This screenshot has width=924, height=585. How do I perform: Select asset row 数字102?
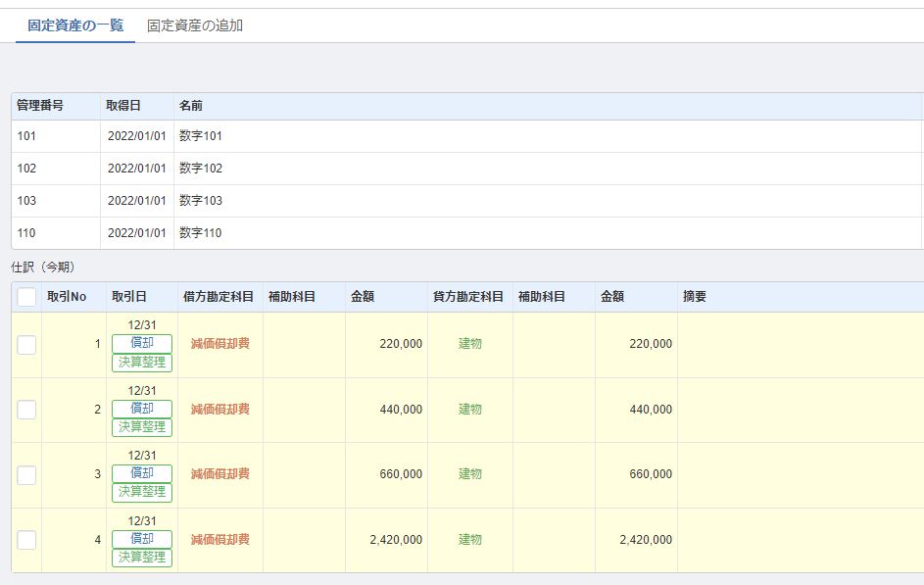pyautogui.click(x=467, y=169)
